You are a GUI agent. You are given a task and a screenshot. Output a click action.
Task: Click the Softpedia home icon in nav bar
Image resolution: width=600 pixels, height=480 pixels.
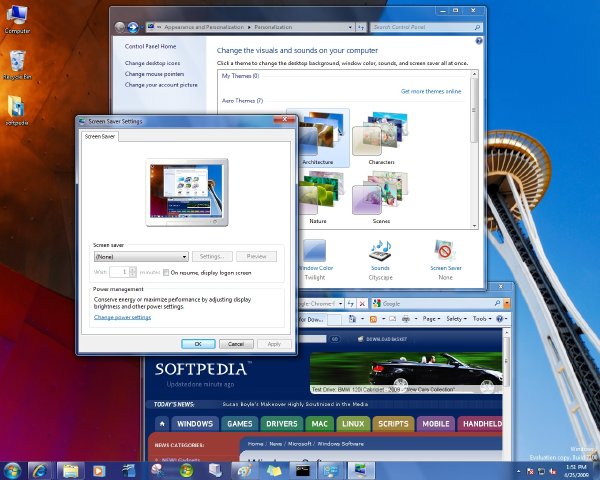point(162,424)
